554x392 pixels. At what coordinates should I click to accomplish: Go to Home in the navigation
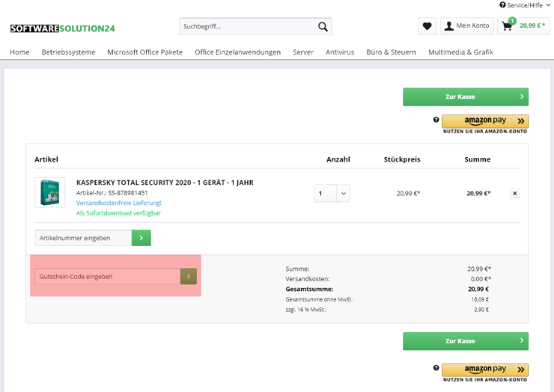tap(19, 52)
